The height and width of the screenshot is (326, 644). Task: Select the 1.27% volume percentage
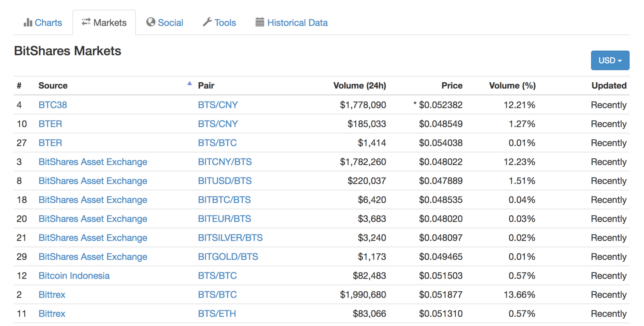pyautogui.click(x=522, y=124)
